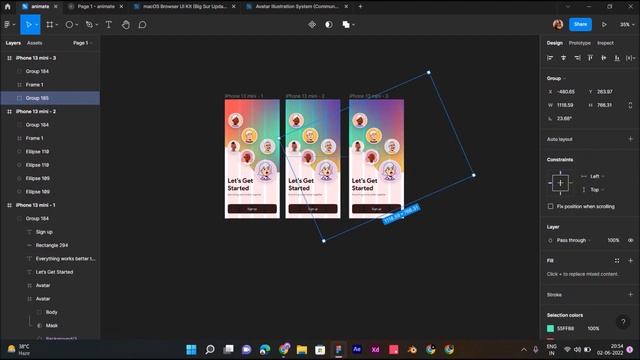Open File Explorer from taskbar
The width and height of the screenshot is (640, 360).
pos(302,349)
